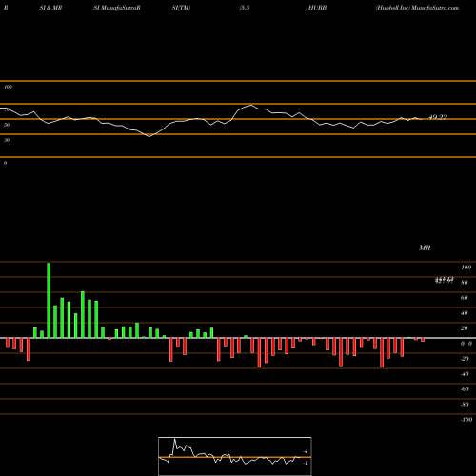
Task: Click the RSI line's lowest dip point
Action: point(149,136)
